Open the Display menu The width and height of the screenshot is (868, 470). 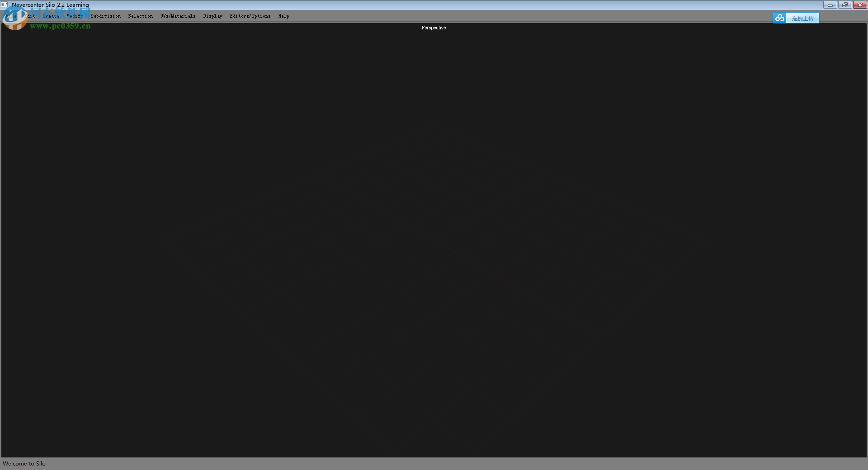click(212, 16)
